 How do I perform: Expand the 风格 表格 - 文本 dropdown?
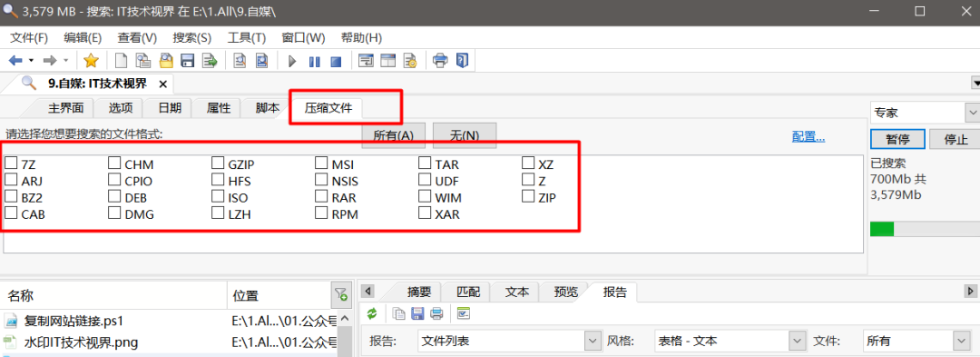(797, 341)
